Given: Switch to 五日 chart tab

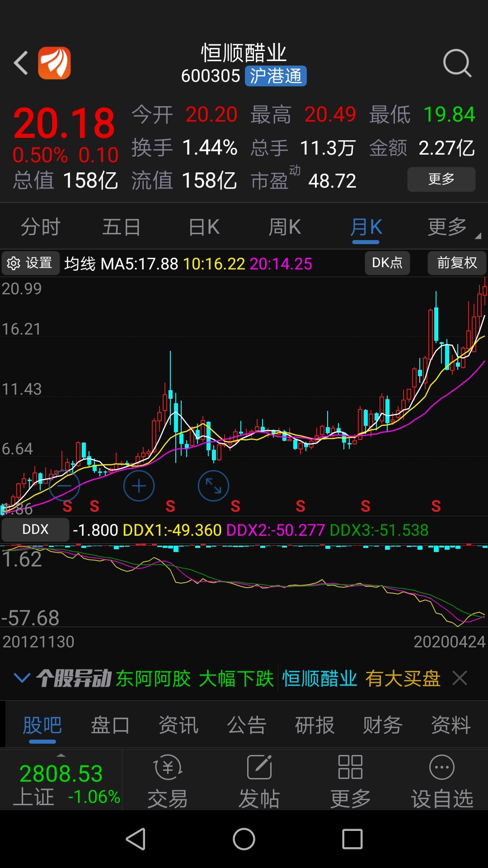Looking at the screenshot, I should coord(122,227).
